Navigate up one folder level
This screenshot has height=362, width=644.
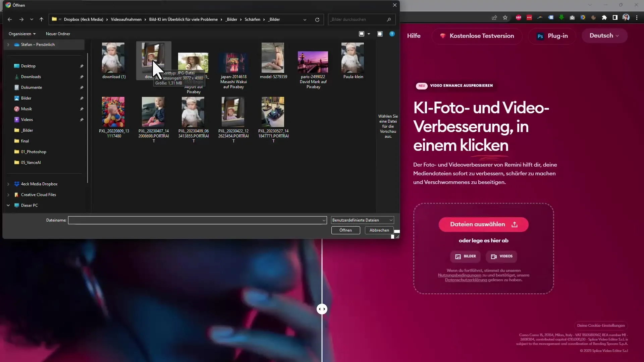pos(41,19)
